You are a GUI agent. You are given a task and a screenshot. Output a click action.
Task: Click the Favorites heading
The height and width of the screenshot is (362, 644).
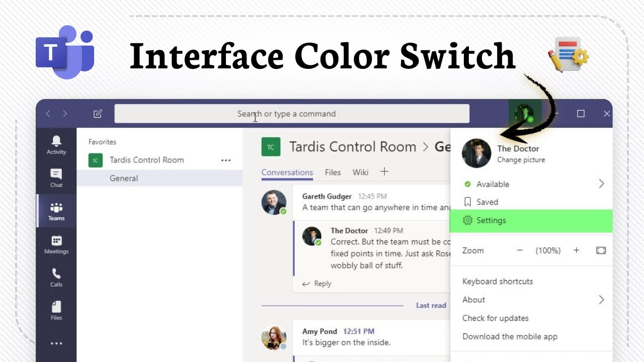(102, 142)
